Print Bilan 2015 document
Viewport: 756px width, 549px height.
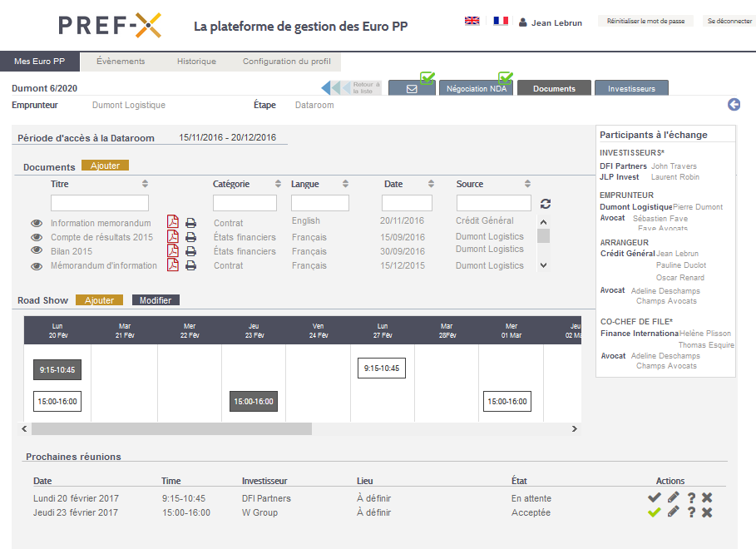click(191, 251)
